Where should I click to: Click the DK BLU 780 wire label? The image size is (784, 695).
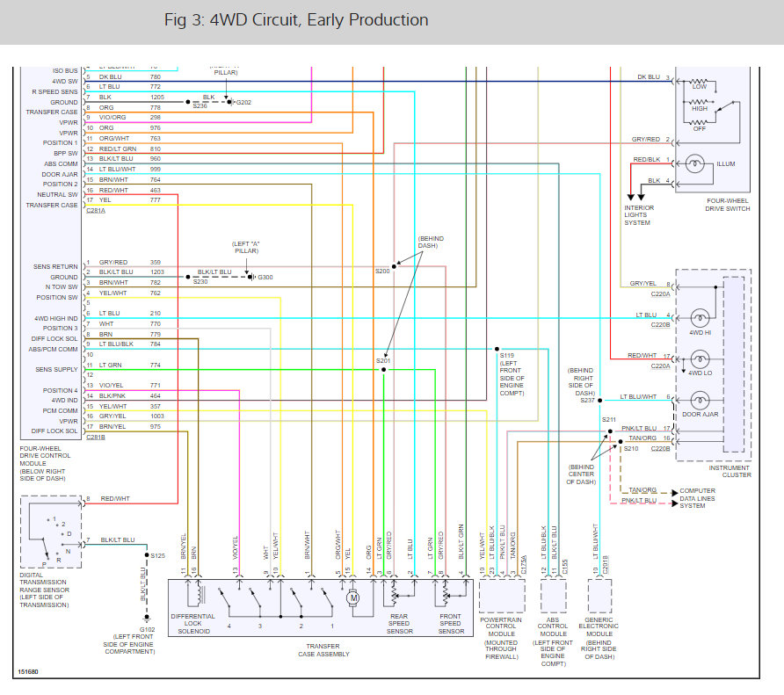130,77
